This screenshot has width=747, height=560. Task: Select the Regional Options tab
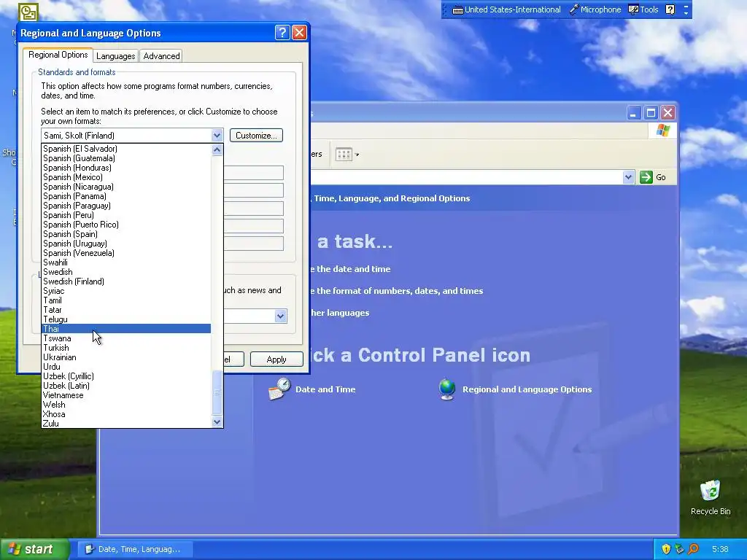(58, 55)
